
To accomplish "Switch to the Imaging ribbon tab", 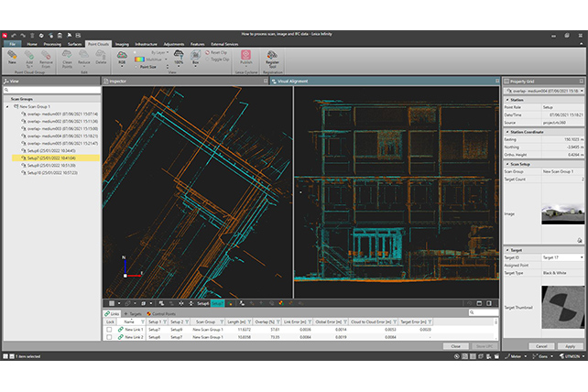I will (122, 43).
